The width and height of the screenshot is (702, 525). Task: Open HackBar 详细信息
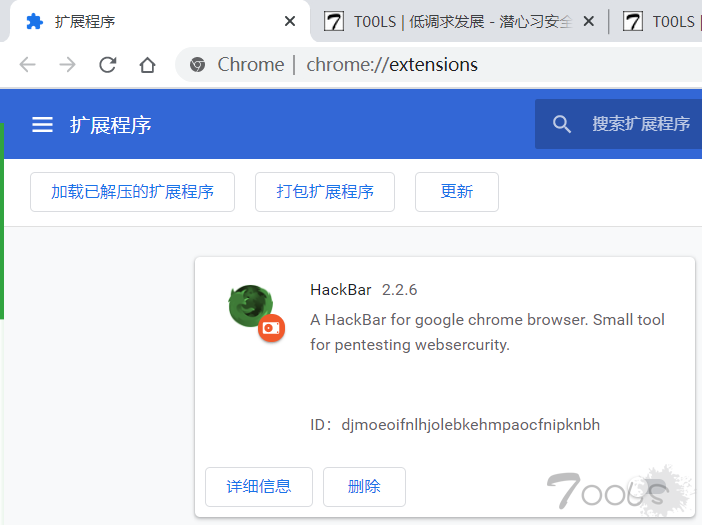coord(259,487)
